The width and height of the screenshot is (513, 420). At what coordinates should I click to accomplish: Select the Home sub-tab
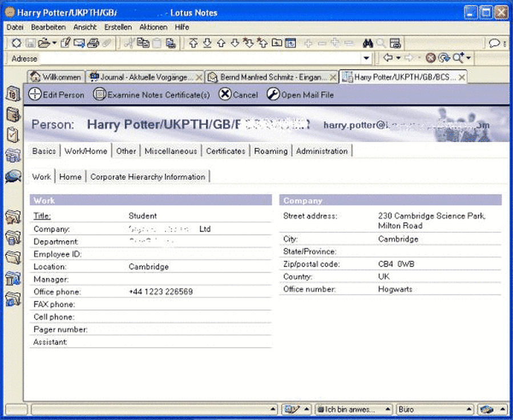click(70, 177)
